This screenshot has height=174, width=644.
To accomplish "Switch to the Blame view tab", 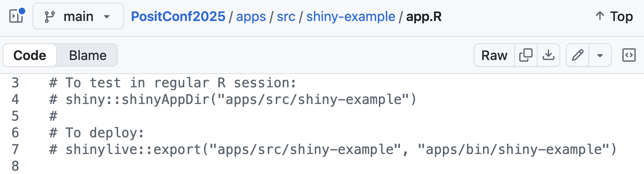I will (88, 55).
